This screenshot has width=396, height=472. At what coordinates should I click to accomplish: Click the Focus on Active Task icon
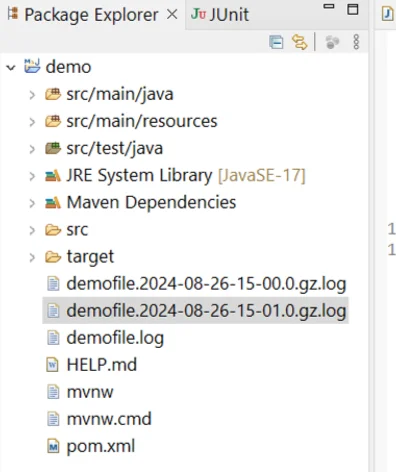[332, 42]
